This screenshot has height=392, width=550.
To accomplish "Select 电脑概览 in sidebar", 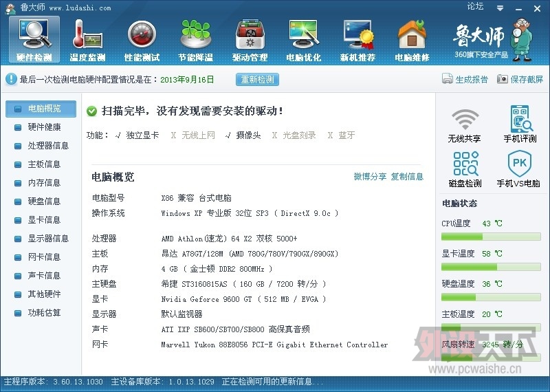I will click(41, 109).
